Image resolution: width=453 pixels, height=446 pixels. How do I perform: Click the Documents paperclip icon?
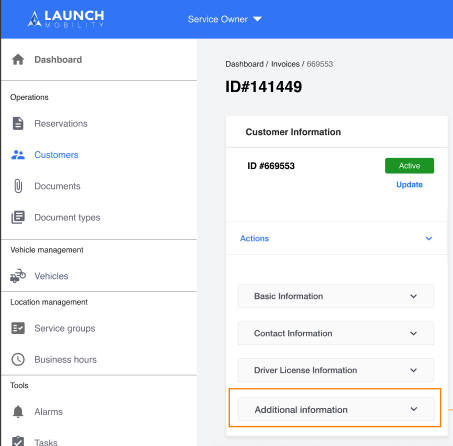(18, 186)
